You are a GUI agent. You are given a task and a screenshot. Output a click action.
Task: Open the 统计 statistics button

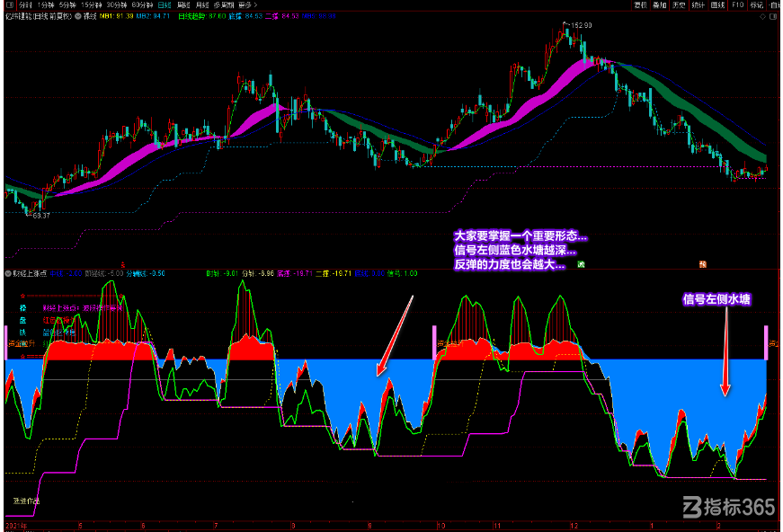pos(698,5)
